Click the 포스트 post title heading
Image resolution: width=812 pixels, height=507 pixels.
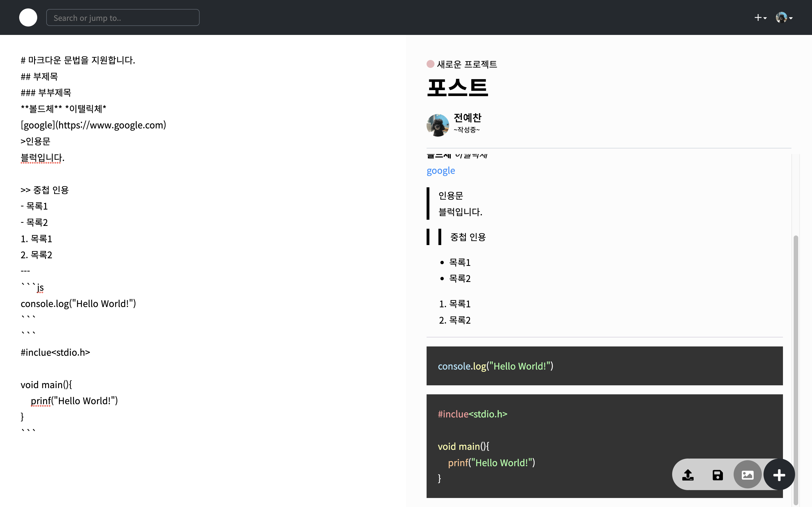[457, 87]
